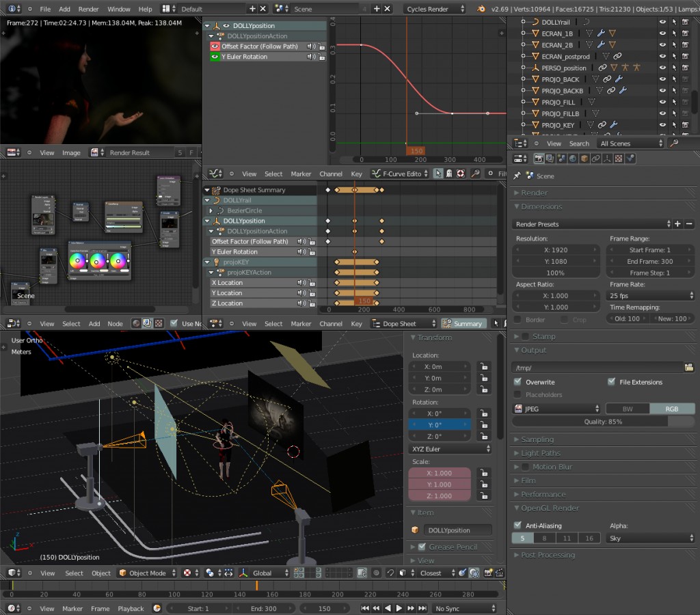This screenshot has width=700, height=615.
Task: Set anti-aliasing samples to 16
Action: (589, 538)
